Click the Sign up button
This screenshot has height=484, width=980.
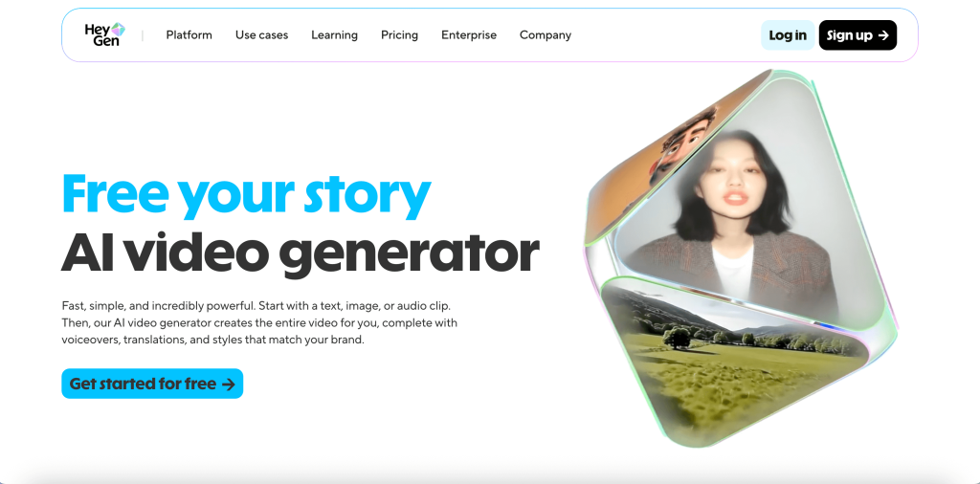[857, 35]
